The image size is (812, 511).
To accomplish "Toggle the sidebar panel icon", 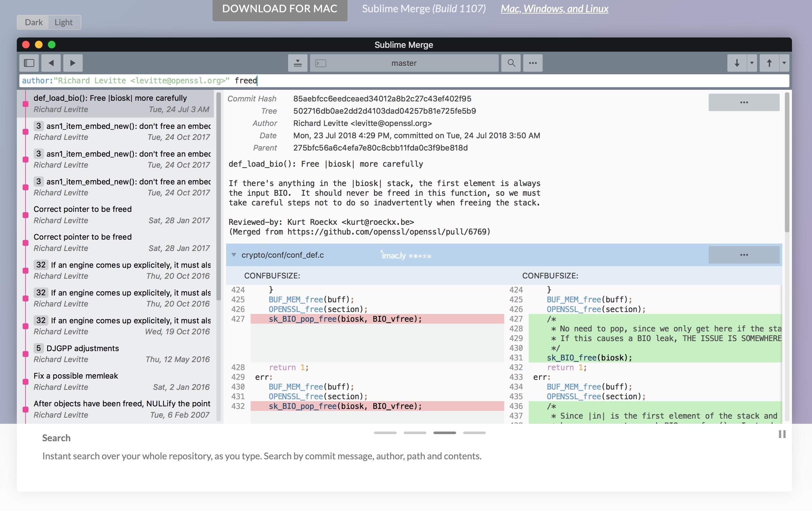I will pyautogui.click(x=29, y=63).
